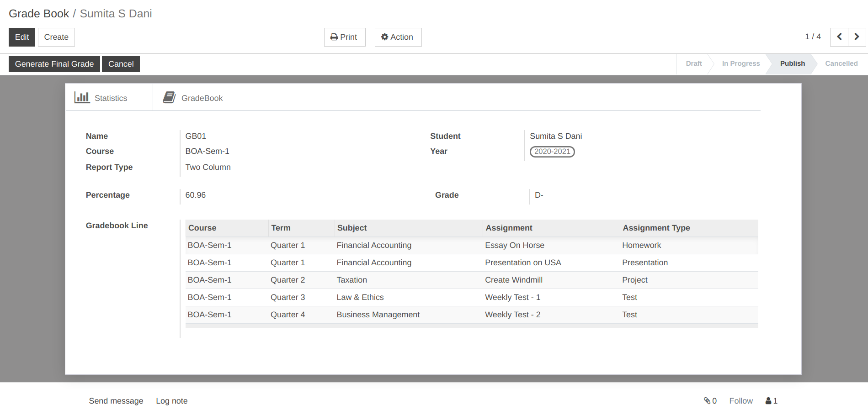This screenshot has width=868, height=415.
Task: Open student Sumita S Dani link
Action: (x=556, y=136)
